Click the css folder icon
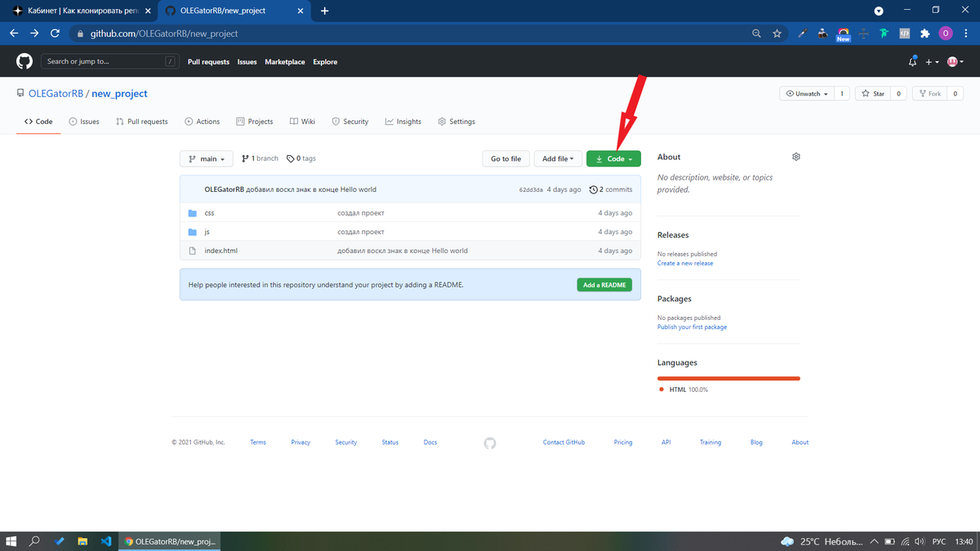 click(193, 213)
